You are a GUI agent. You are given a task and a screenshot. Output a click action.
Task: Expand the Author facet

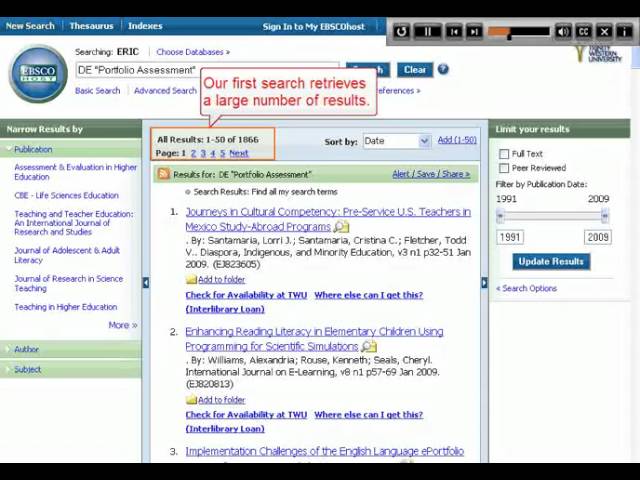[x=27, y=349]
